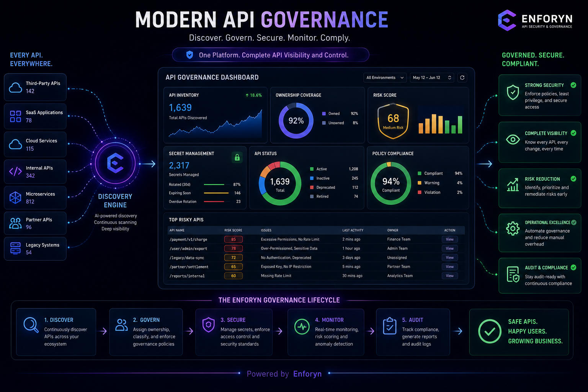The image size is (588, 392).
Task: Click the Microservices cube icon
Action: tap(15, 198)
